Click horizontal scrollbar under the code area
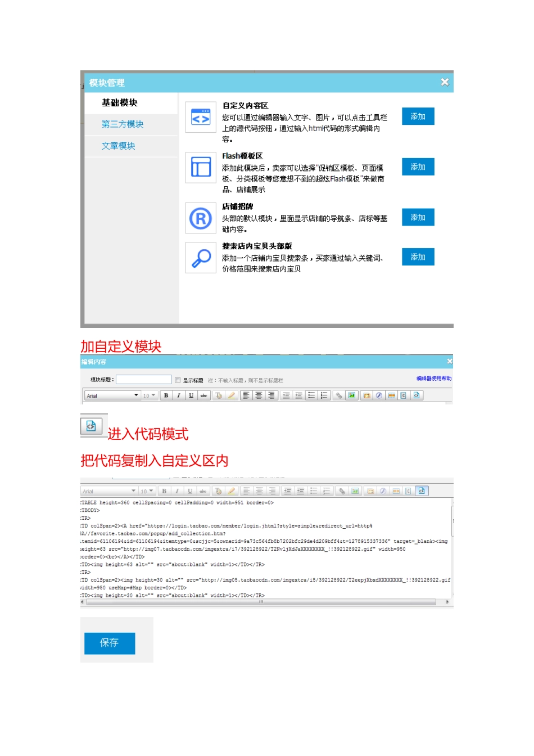 tap(261, 602)
